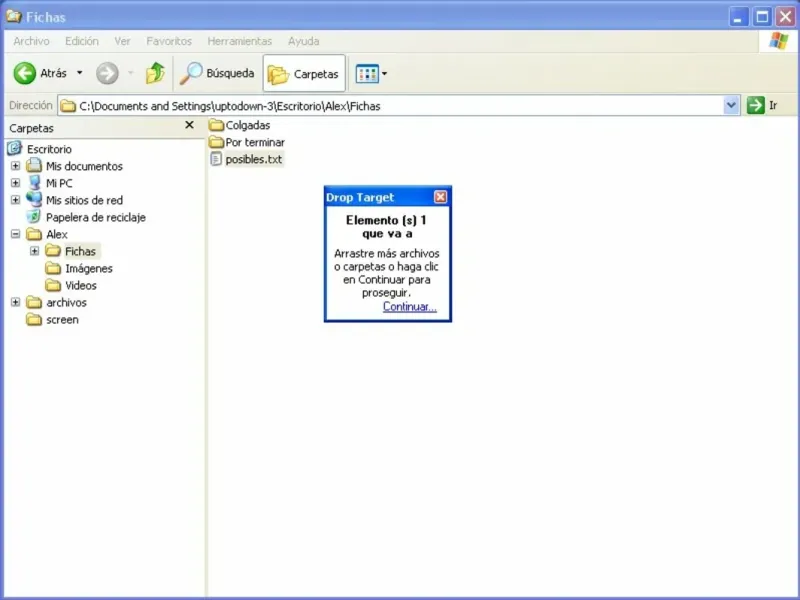Close the Drop Target popup
800x600 pixels.
(x=440, y=197)
